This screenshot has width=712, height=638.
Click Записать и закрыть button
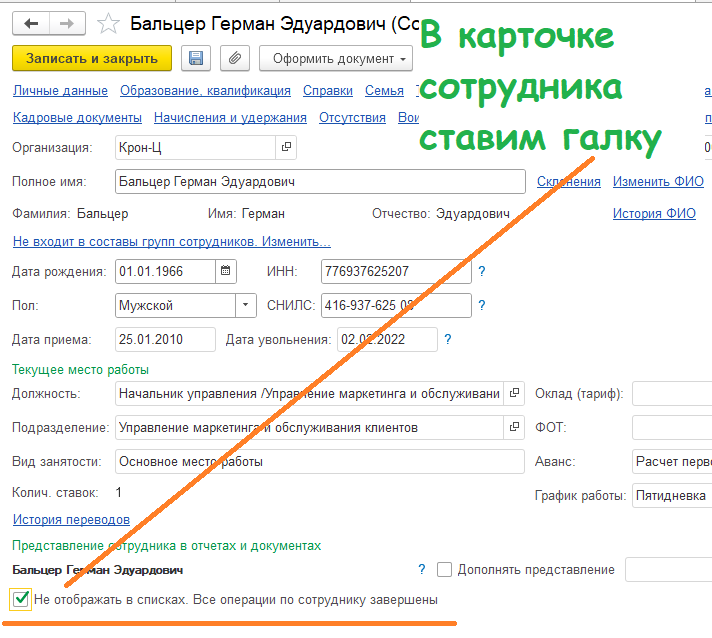click(x=92, y=58)
